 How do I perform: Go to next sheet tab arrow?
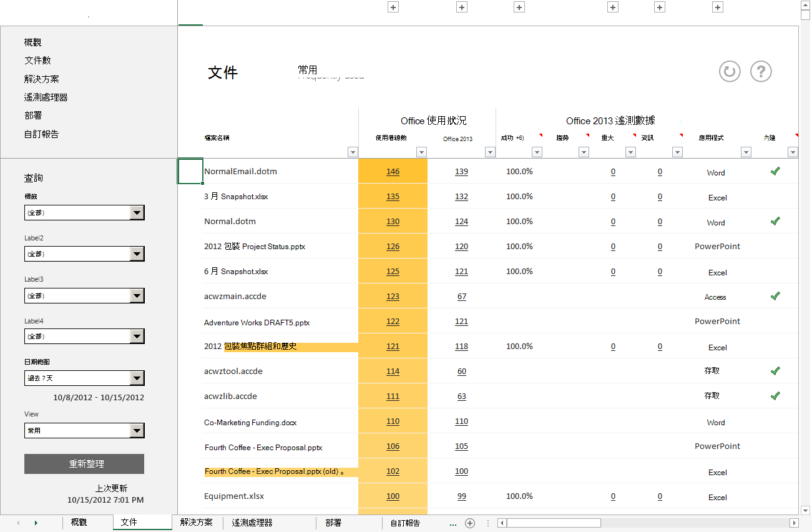tap(36, 523)
